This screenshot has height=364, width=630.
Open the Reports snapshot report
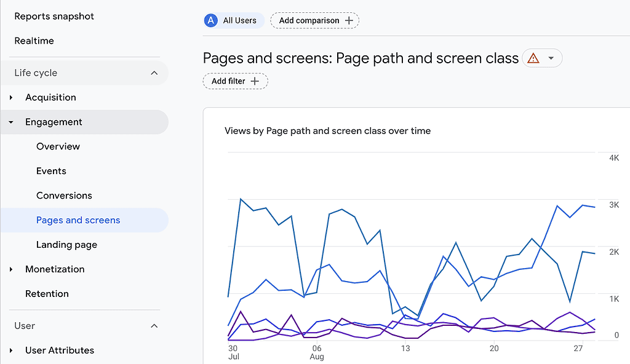(54, 16)
